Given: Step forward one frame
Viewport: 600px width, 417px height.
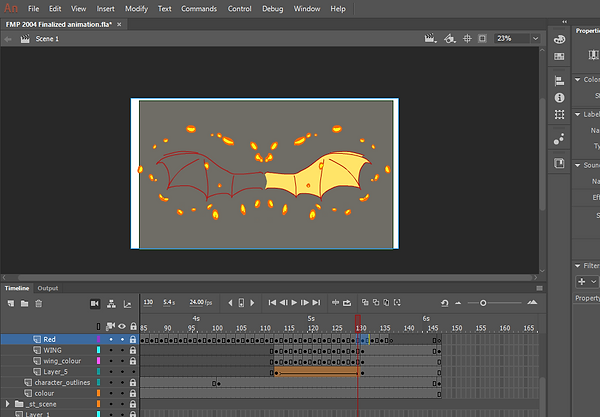Looking at the screenshot, I should tap(305, 303).
